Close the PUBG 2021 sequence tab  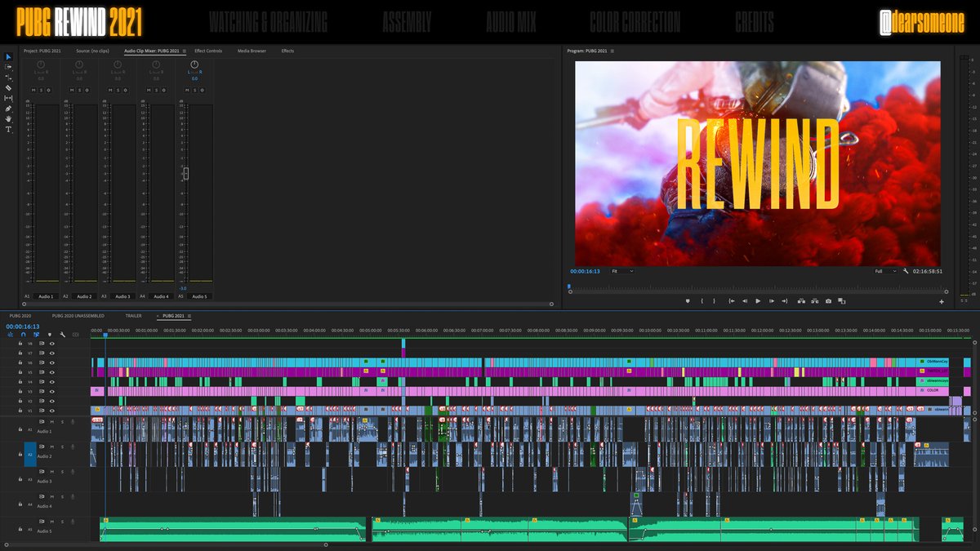158,315
